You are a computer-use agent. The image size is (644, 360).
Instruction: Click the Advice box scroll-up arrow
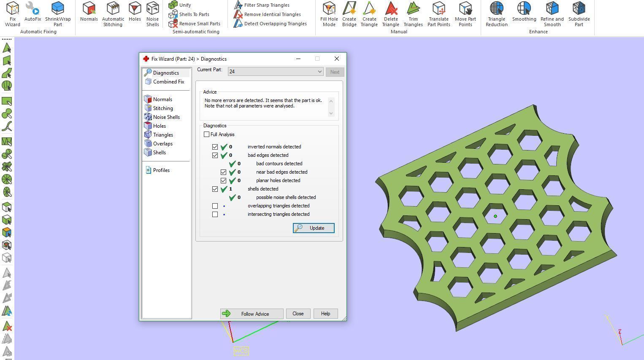click(x=331, y=101)
